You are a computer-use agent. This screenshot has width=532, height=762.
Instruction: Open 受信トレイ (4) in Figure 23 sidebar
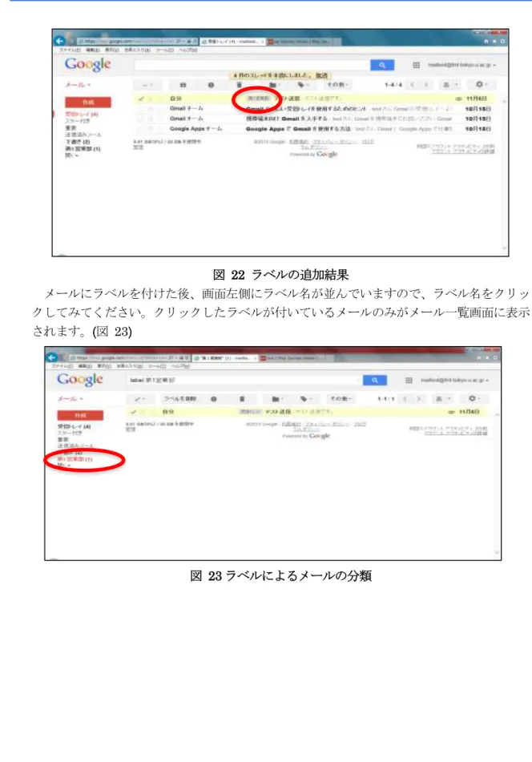coord(74,426)
